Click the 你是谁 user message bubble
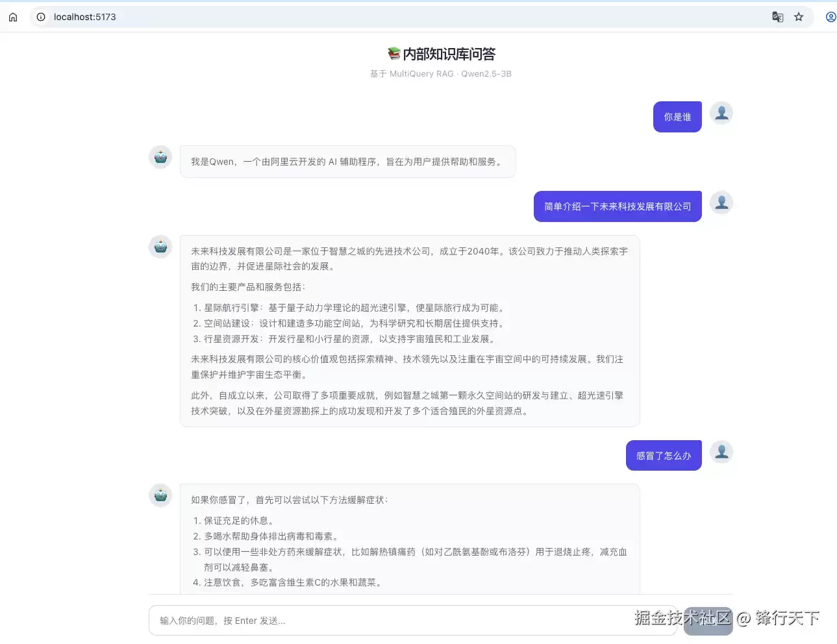The width and height of the screenshot is (837, 644). pyautogui.click(x=677, y=117)
